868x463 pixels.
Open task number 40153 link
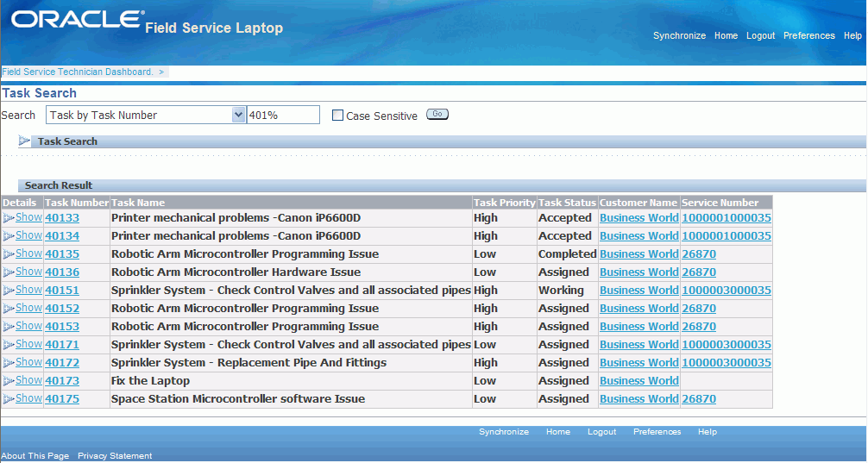pos(62,327)
